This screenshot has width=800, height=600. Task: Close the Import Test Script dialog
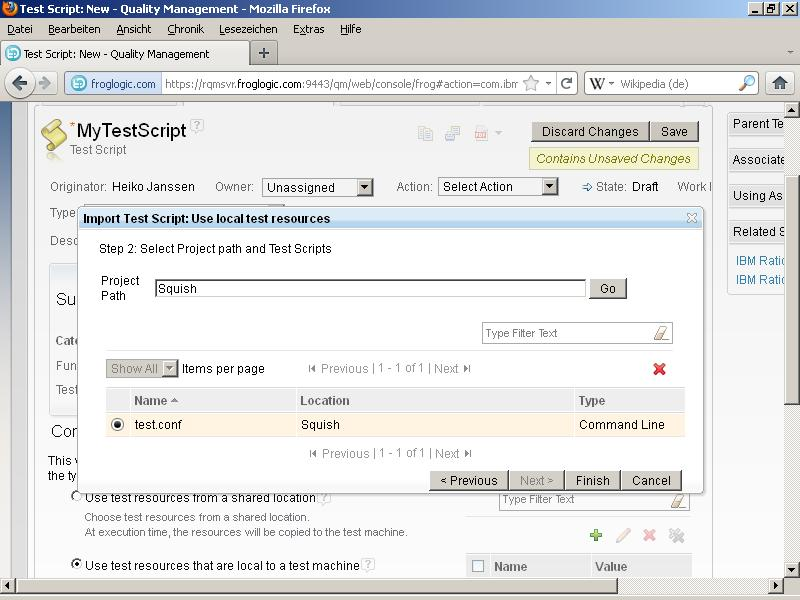[691, 218]
